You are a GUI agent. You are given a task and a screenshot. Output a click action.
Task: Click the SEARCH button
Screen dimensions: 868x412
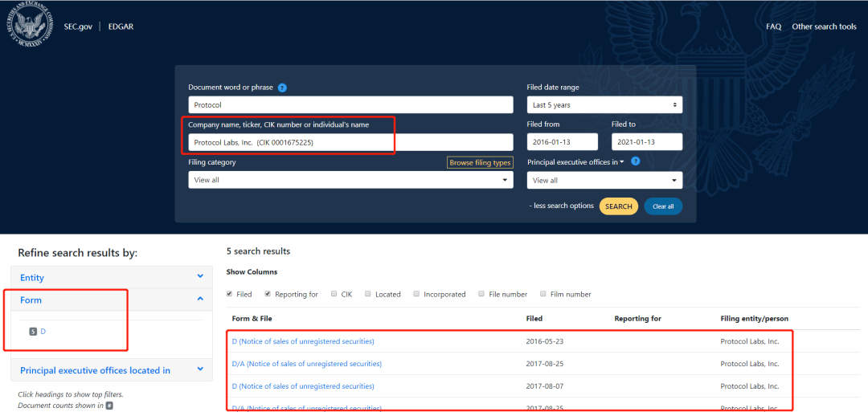pos(618,206)
